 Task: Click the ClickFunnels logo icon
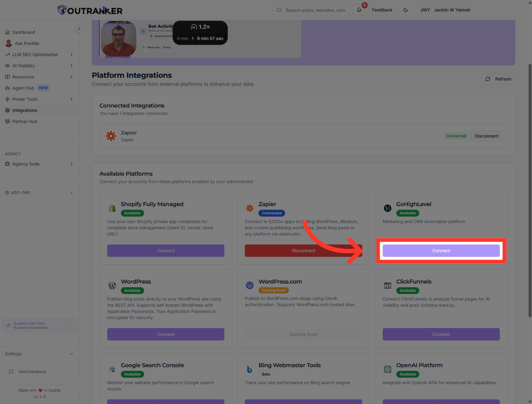[x=388, y=286]
